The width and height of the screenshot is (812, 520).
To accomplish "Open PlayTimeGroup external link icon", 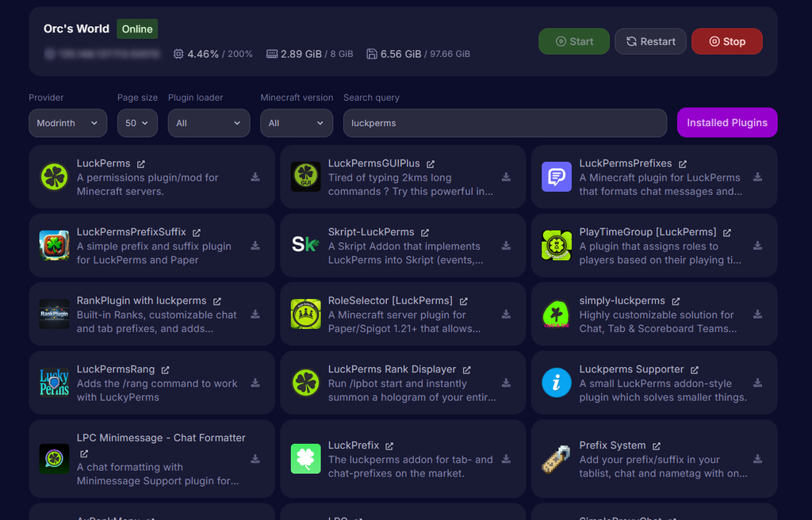I will click(727, 233).
